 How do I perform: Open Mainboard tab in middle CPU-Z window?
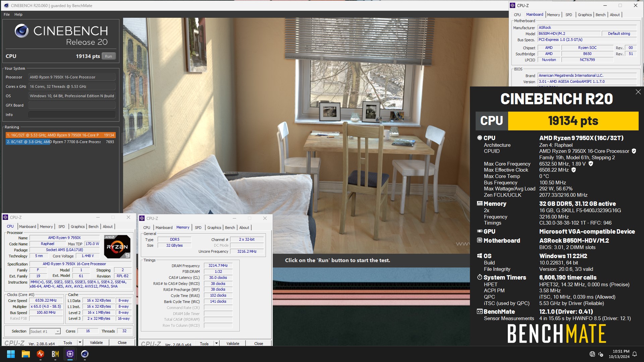[x=164, y=228]
